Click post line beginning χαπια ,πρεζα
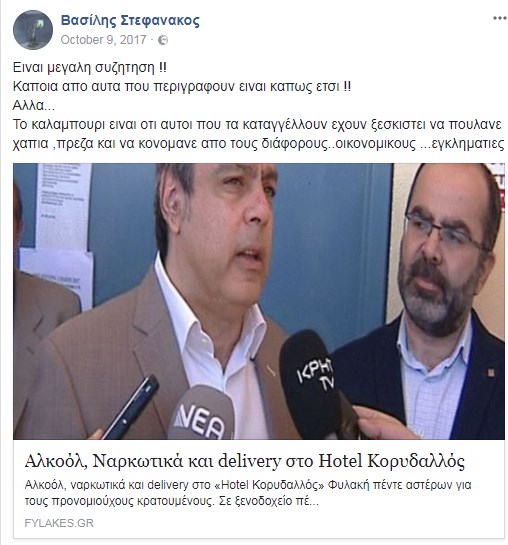Screen dimensions: 508x545 [259, 144]
